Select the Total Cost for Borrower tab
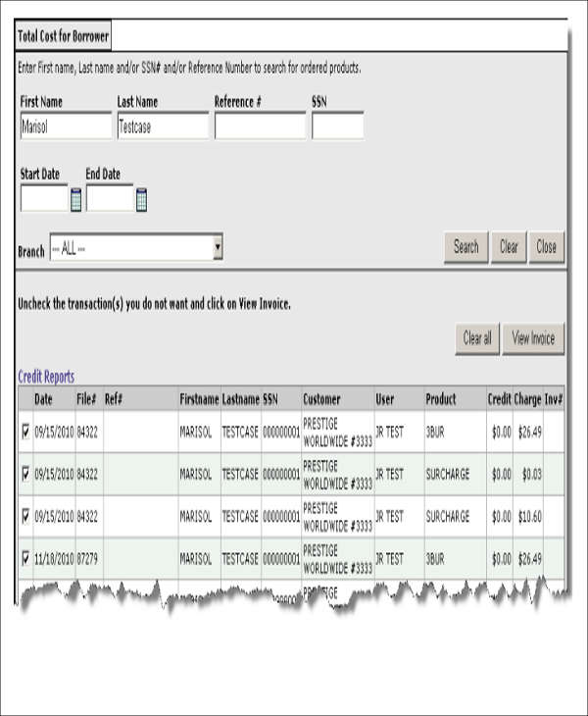The width and height of the screenshot is (588, 716). [x=63, y=36]
